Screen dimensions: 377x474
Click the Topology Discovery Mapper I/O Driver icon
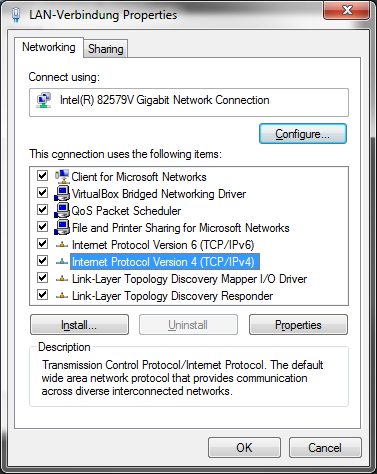click(62, 279)
